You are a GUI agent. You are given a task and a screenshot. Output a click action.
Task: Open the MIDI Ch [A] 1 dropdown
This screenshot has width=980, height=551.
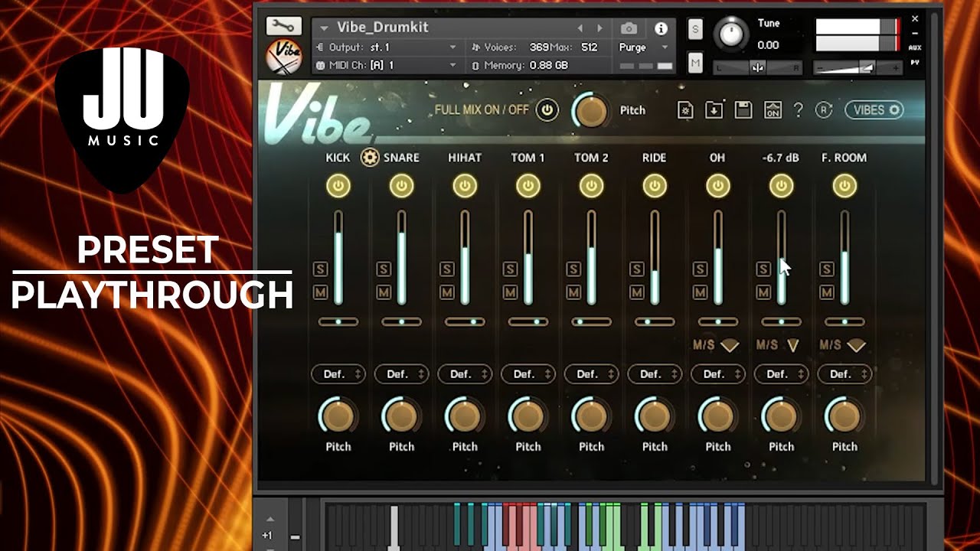pos(387,66)
